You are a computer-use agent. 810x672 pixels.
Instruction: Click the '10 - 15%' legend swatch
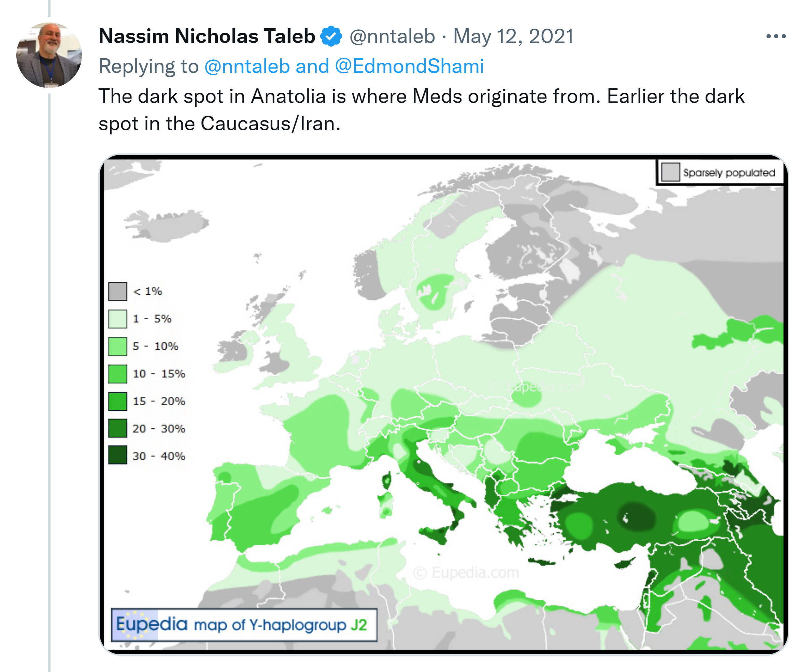tap(118, 374)
